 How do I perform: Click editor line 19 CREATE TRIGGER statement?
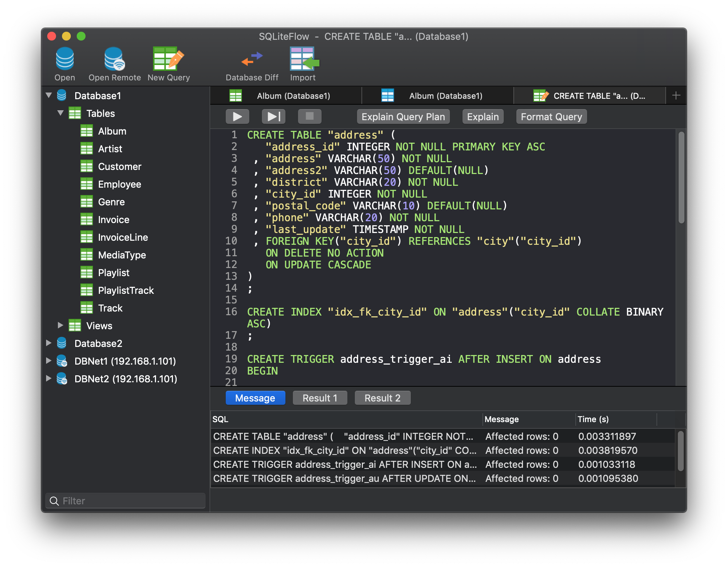click(x=424, y=359)
